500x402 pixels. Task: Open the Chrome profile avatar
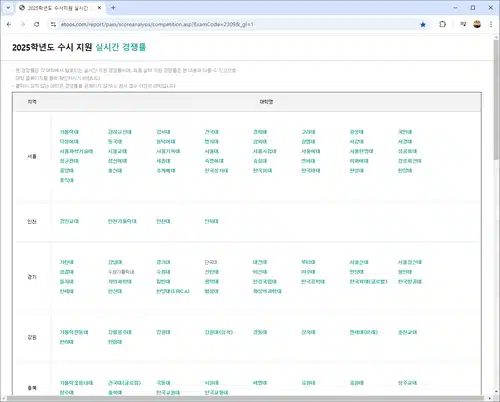click(477, 24)
